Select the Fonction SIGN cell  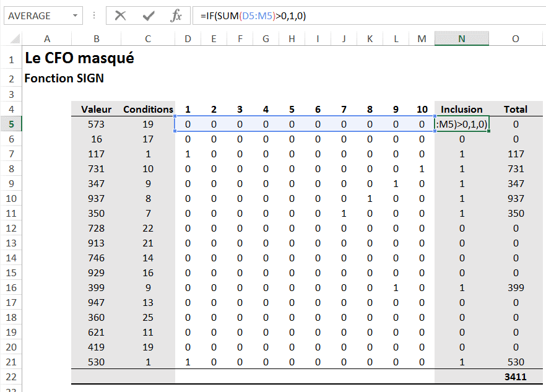(x=64, y=79)
